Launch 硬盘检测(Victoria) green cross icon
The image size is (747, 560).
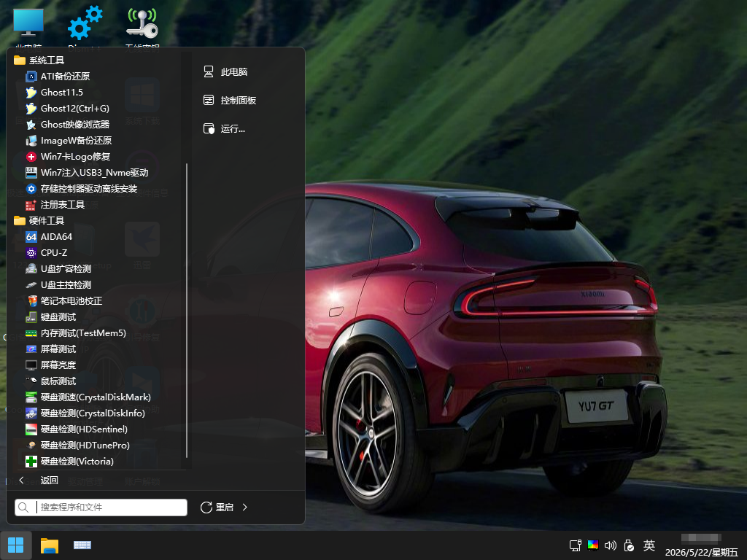[31, 461]
